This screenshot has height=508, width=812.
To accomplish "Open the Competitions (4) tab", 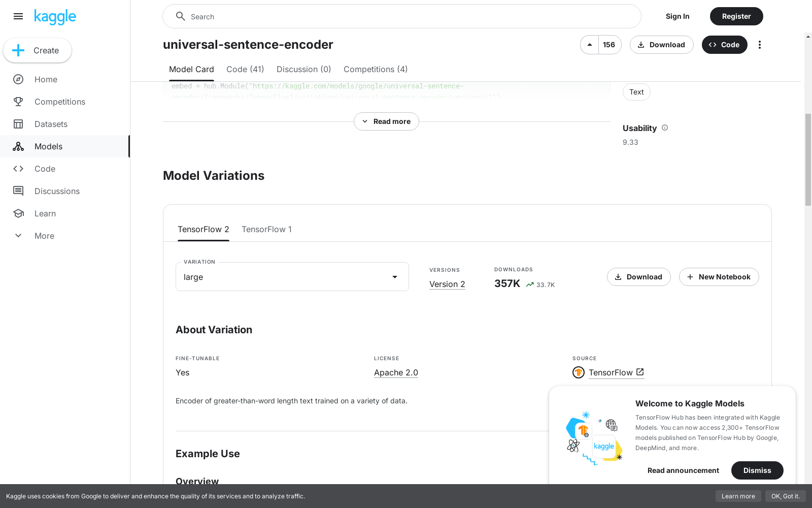I will [376, 69].
